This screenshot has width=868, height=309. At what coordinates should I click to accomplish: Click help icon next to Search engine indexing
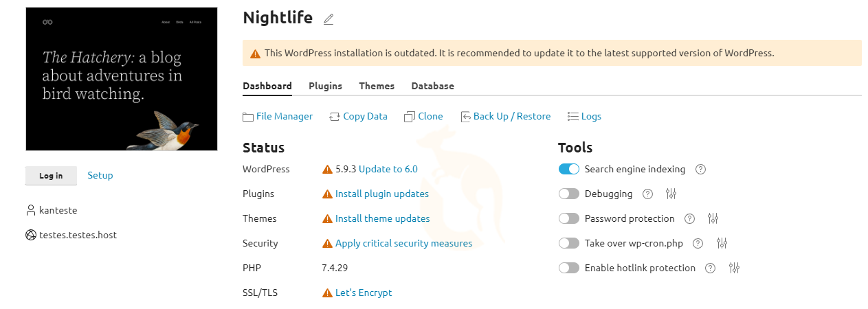coord(701,169)
